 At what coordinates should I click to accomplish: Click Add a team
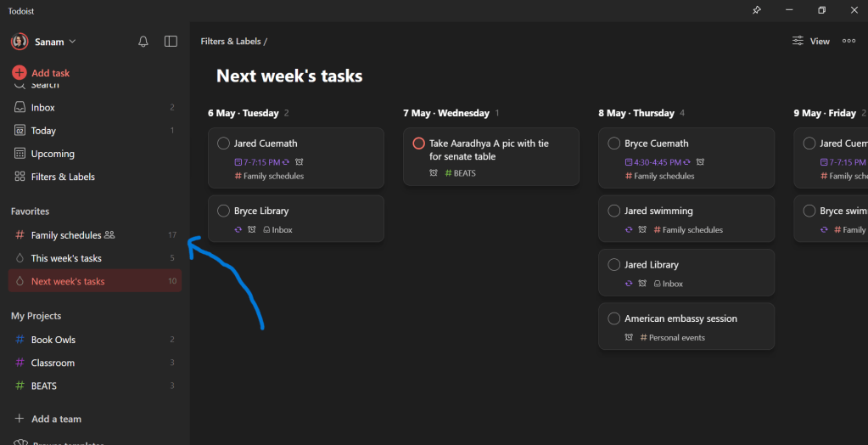tap(56, 419)
